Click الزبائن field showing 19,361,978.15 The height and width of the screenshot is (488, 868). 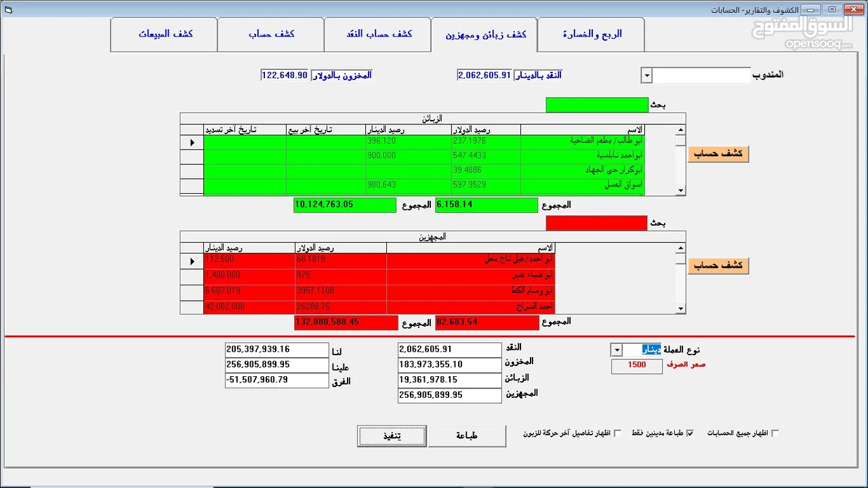(x=450, y=380)
